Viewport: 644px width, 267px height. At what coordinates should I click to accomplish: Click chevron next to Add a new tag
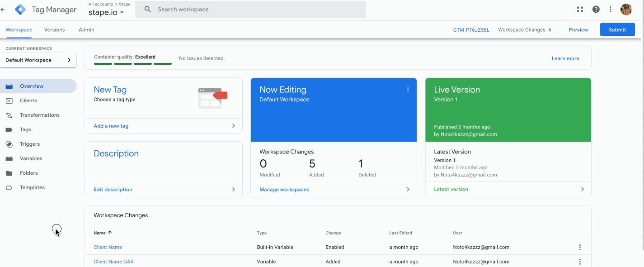[233, 126]
